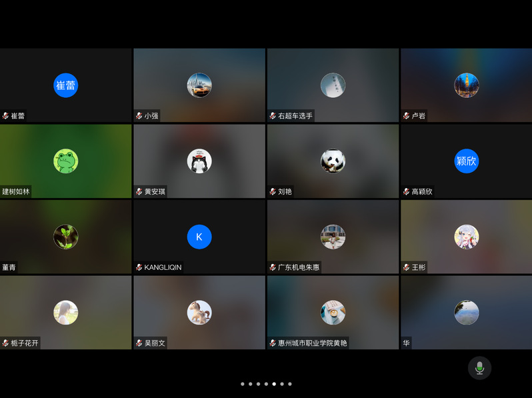Select the 广东机电朱惠 video tile
The width and height of the screenshot is (532, 398).
tap(333, 227)
